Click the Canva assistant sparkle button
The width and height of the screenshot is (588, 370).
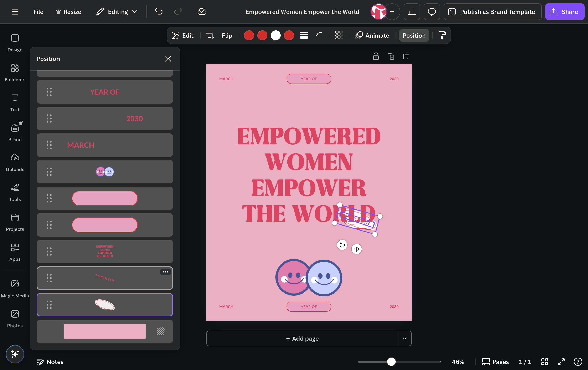[x=15, y=354]
